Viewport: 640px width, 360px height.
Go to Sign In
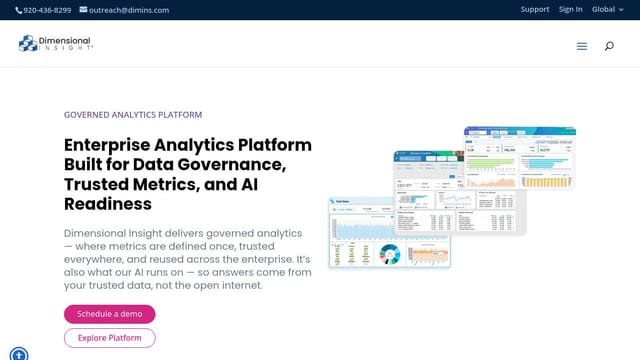point(570,9)
